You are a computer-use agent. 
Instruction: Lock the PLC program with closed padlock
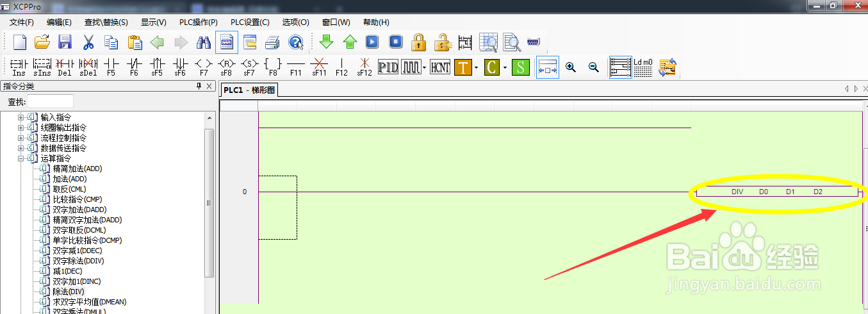coord(419,42)
